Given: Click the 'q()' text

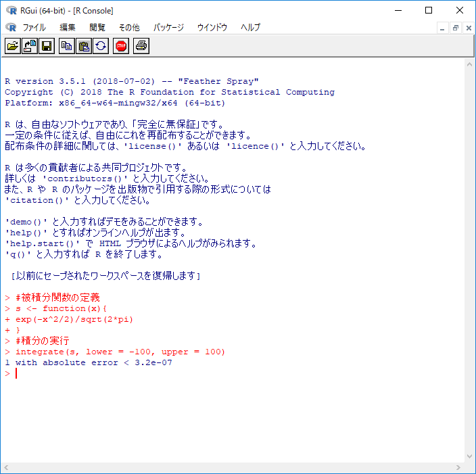Looking at the screenshot, I should (18, 254).
